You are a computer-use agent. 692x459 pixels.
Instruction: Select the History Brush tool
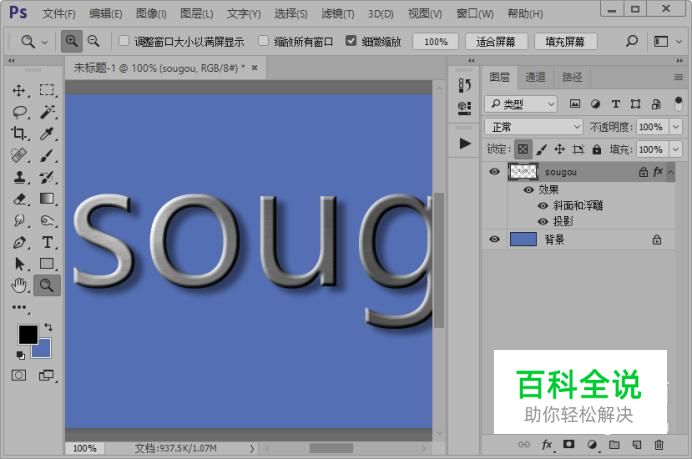[x=47, y=177]
